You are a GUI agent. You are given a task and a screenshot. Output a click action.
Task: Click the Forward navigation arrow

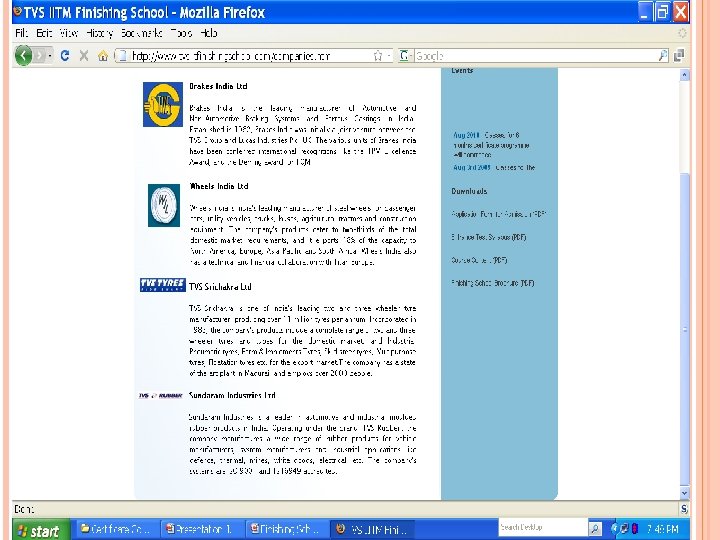pos(39,56)
